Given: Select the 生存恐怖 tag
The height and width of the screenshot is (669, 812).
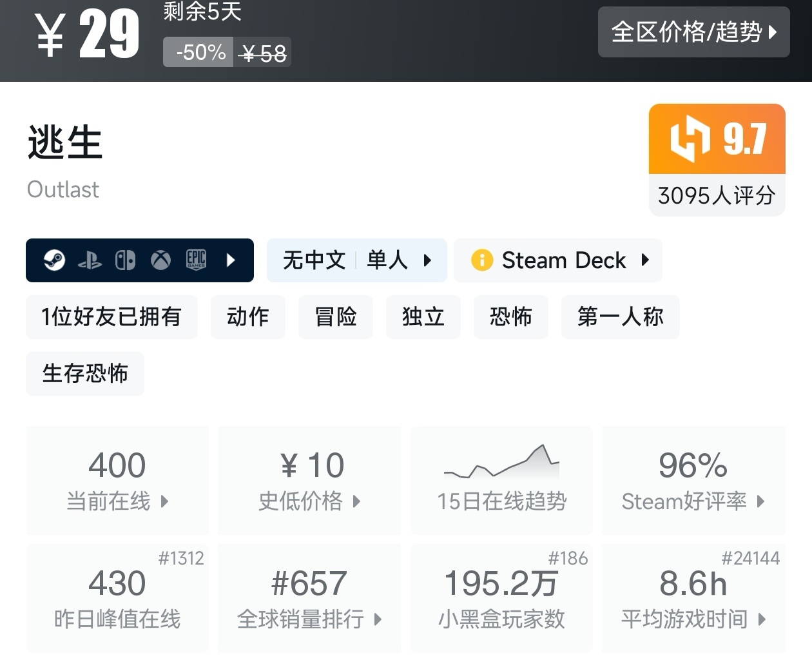Looking at the screenshot, I should click(x=85, y=374).
